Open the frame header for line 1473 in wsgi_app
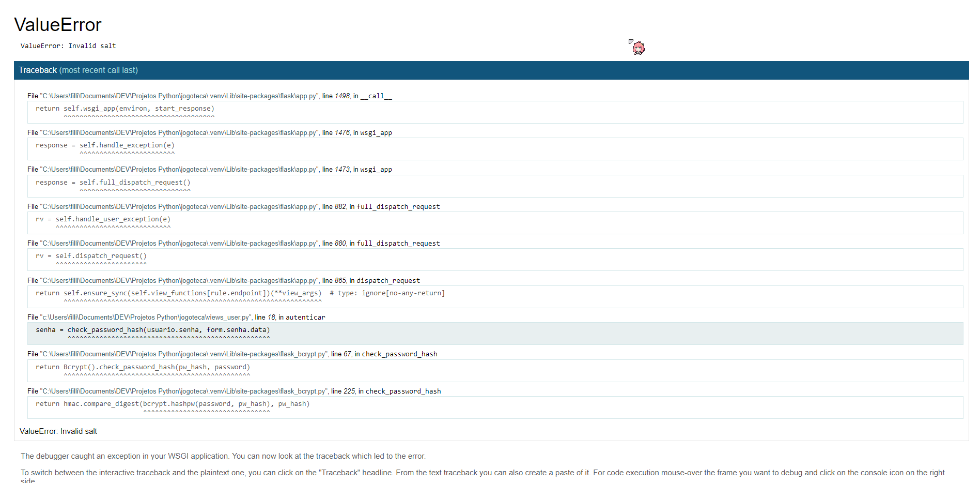The height and width of the screenshot is (483, 980). 210,170
